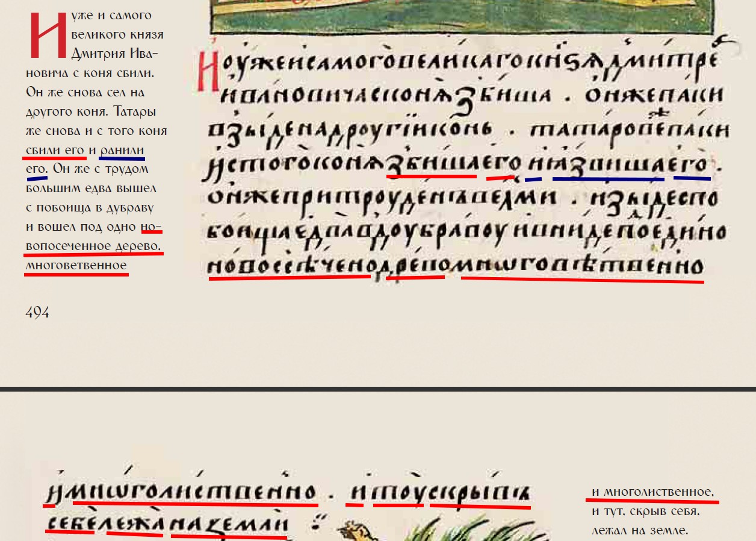This screenshot has width=756, height=541.
Task: Select the words "великого князя"
Action: click(x=117, y=35)
